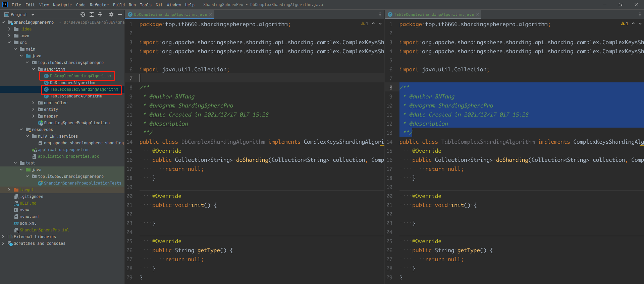
Task: Expand controller package
Action: pyautogui.click(x=34, y=103)
